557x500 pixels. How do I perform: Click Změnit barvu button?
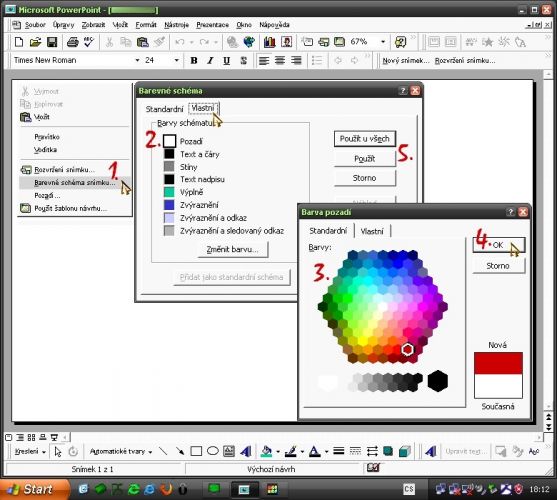(233, 250)
